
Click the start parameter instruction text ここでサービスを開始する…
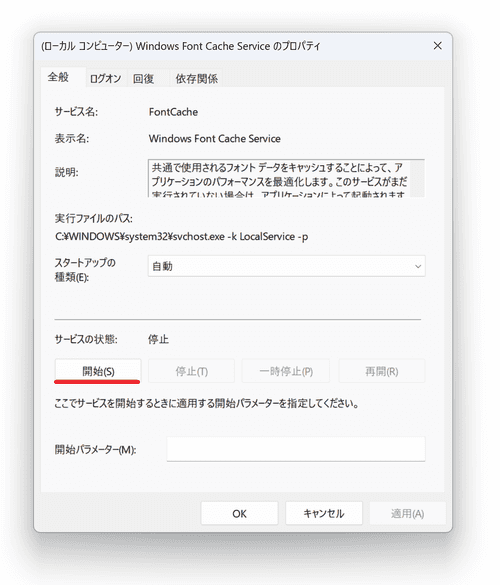click(x=207, y=403)
